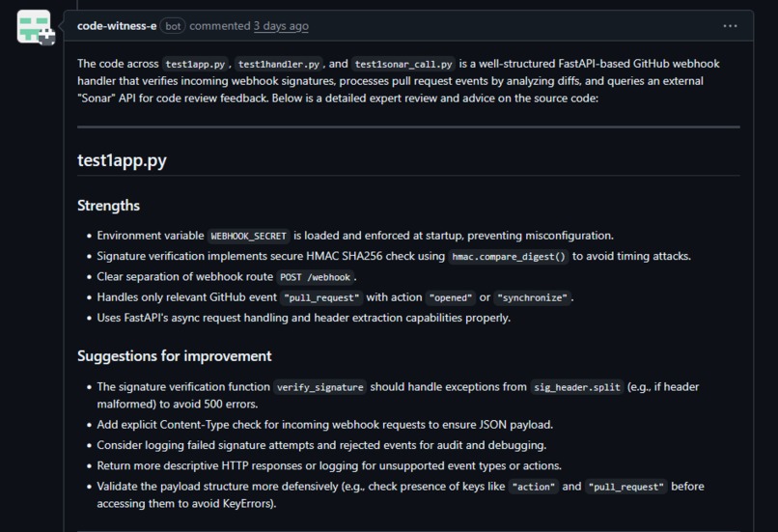Click the WEBHOOK_SECRET code snippet
The width and height of the screenshot is (778, 532).
[x=249, y=236]
